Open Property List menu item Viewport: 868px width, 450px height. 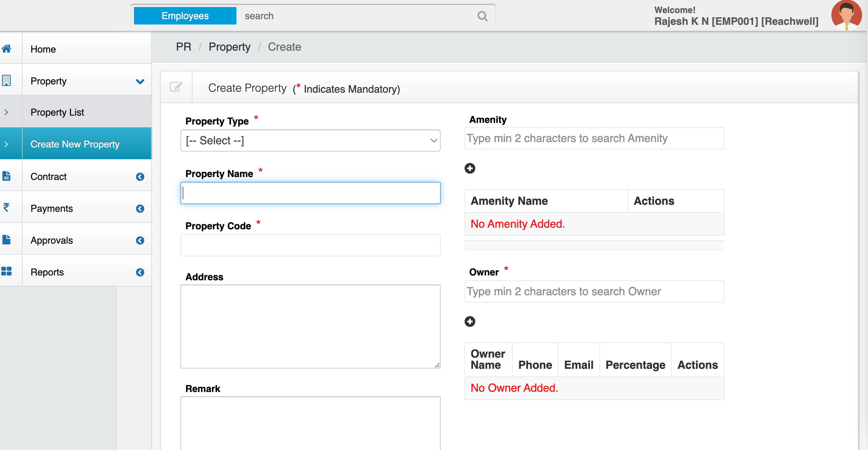(57, 112)
